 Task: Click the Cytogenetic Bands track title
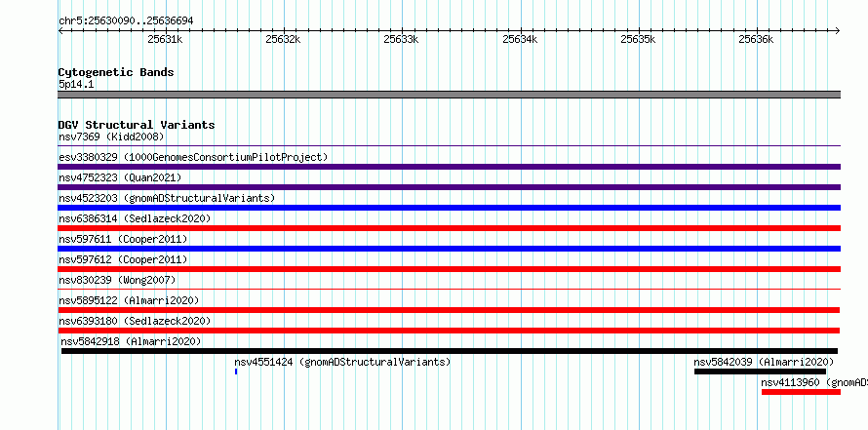tap(116, 72)
